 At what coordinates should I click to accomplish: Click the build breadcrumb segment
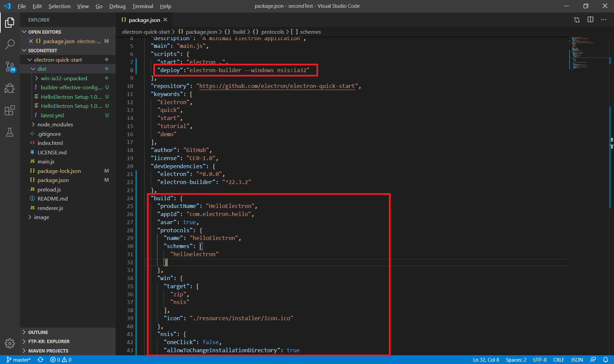(239, 32)
